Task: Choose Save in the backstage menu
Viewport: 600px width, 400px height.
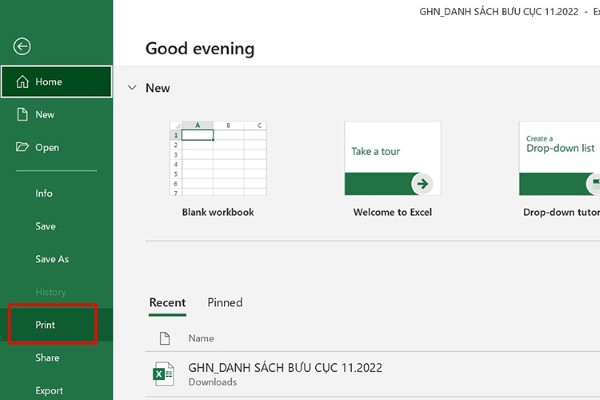Action: 45,226
